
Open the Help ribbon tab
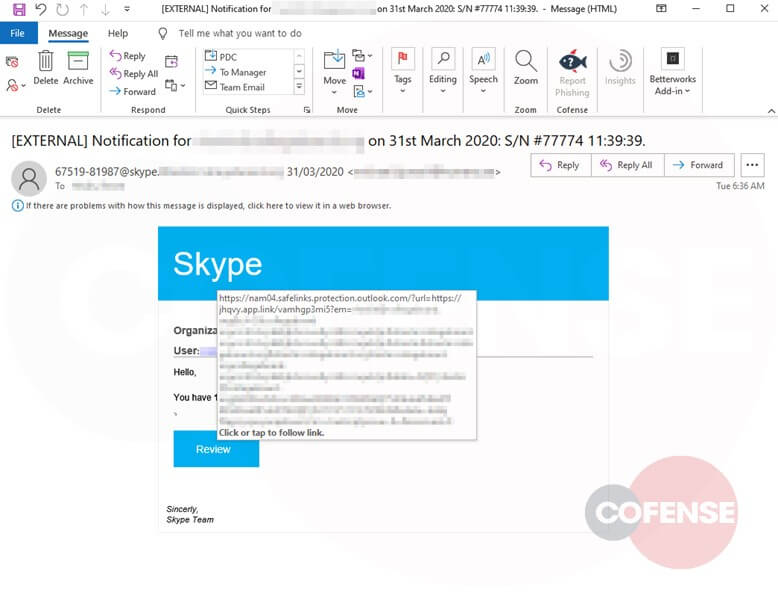118,33
